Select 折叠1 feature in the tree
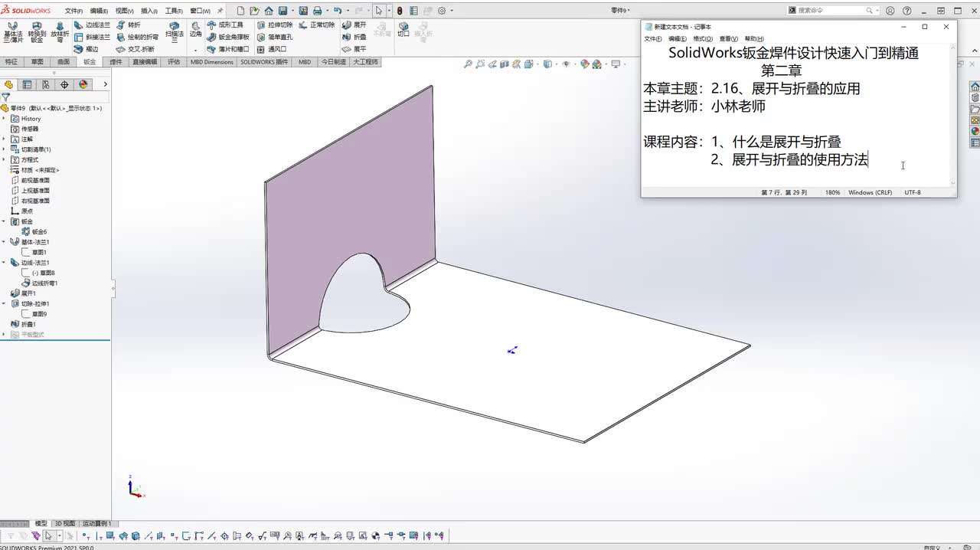The image size is (980, 550). tap(24, 324)
